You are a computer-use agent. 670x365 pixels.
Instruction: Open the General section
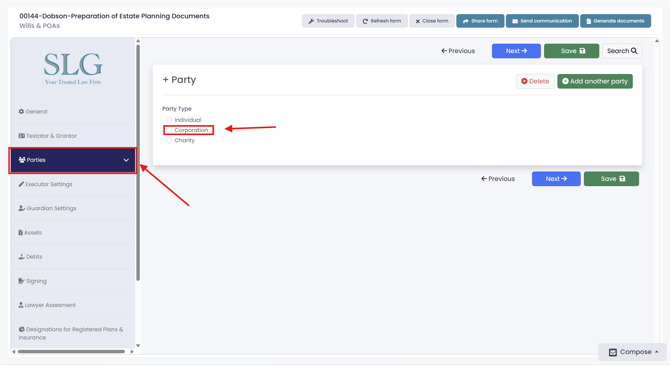pyautogui.click(x=73, y=112)
